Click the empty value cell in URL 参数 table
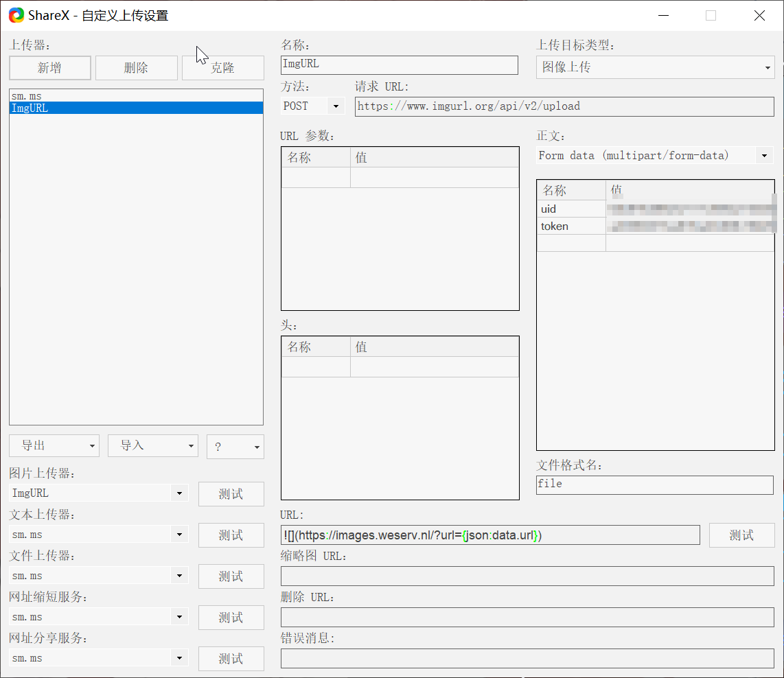This screenshot has width=784, height=678. coord(435,177)
